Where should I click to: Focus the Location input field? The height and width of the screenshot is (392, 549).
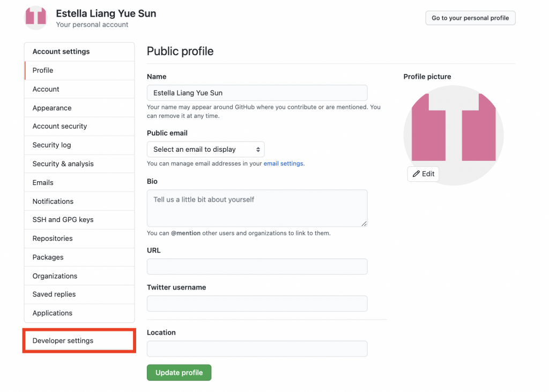tap(257, 349)
